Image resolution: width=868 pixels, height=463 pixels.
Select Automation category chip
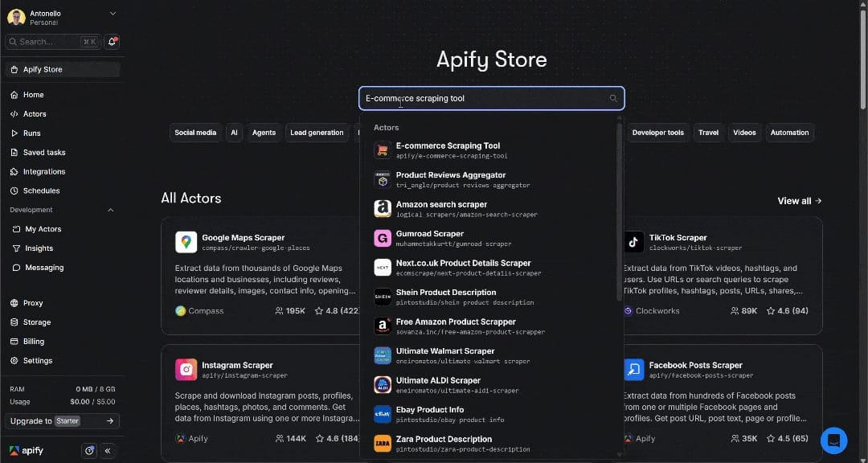tap(789, 133)
